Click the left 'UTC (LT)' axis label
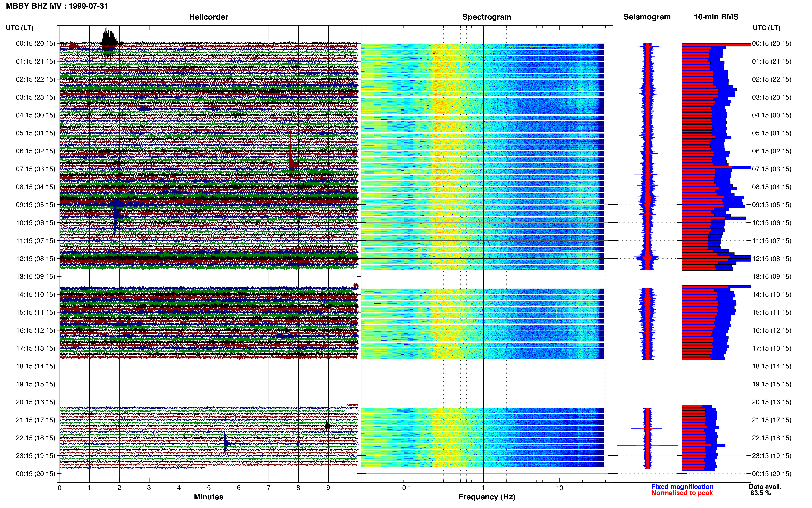 pyautogui.click(x=19, y=28)
